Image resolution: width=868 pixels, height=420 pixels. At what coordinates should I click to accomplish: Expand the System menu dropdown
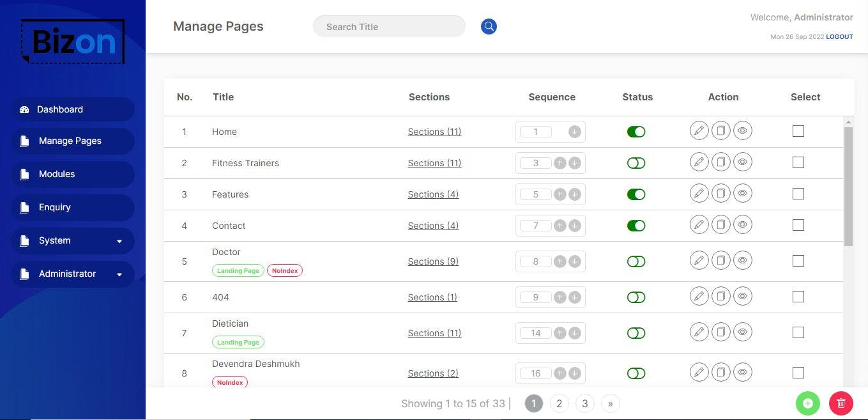point(119,241)
